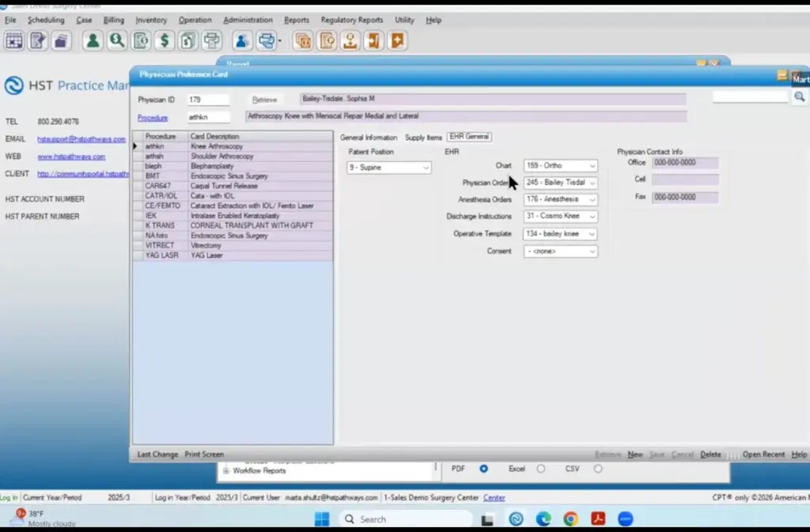This screenshot has height=532, width=810.
Task: Select the YAG Laser row
Action: point(233,255)
